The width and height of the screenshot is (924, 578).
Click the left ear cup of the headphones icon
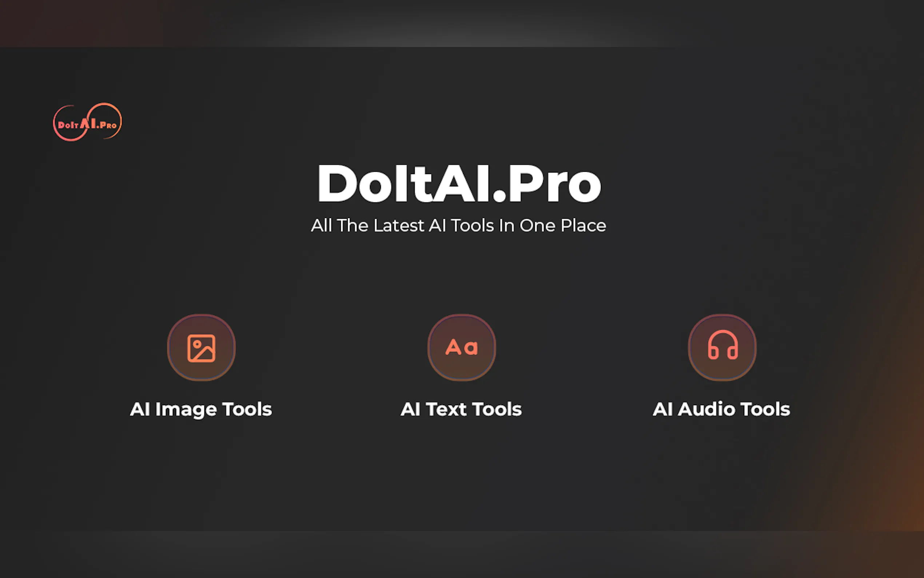[713, 352]
